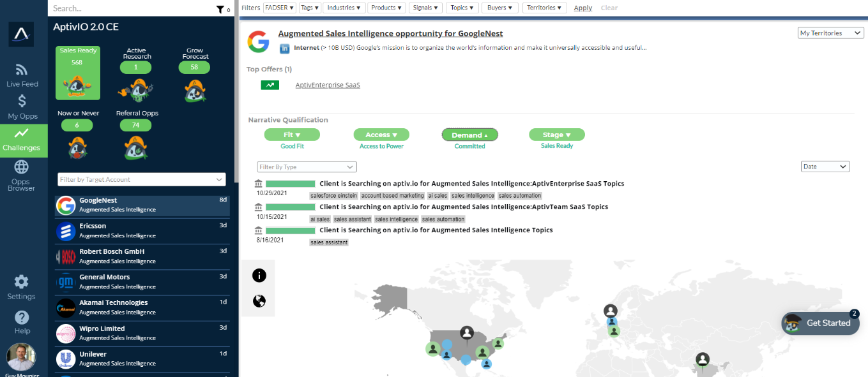The width and height of the screenshot is (868, 377).
Task: Click the green strength bar of 10/29/2021 signal
Action: tap(291, 184)
